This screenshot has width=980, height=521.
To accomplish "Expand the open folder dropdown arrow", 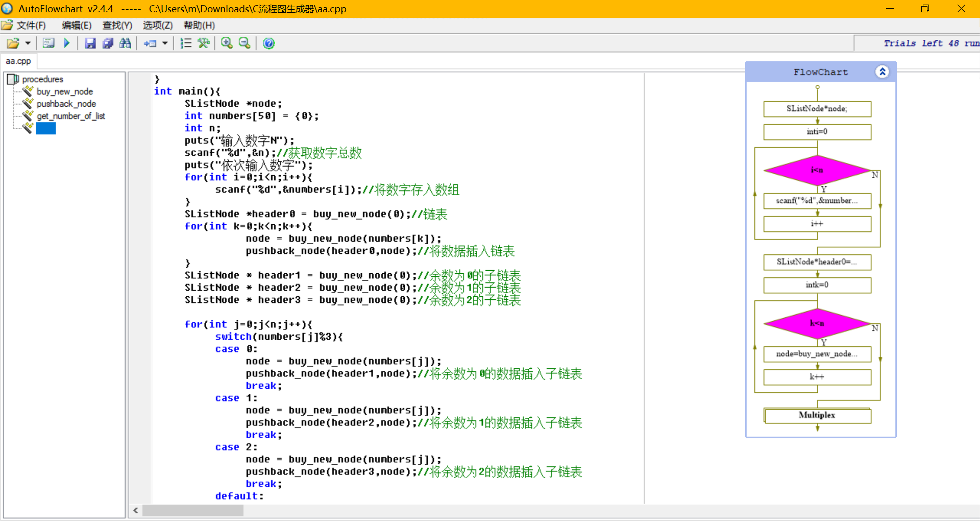I will [x=28, y=43].
